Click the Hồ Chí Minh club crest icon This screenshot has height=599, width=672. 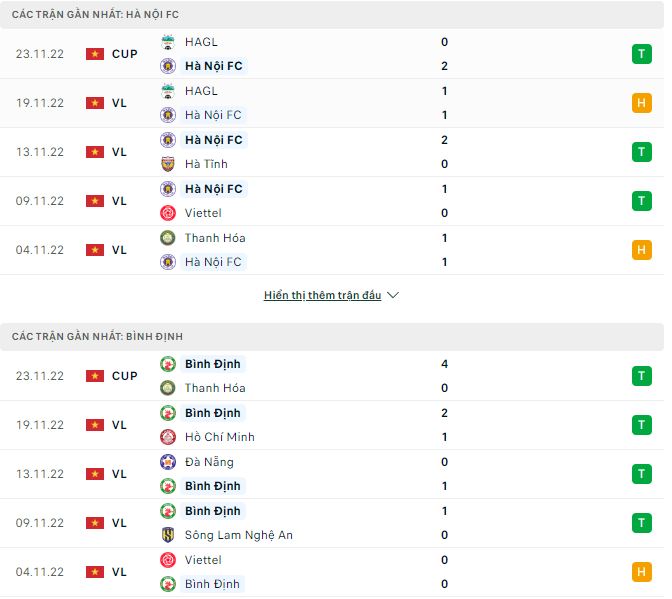168,437
